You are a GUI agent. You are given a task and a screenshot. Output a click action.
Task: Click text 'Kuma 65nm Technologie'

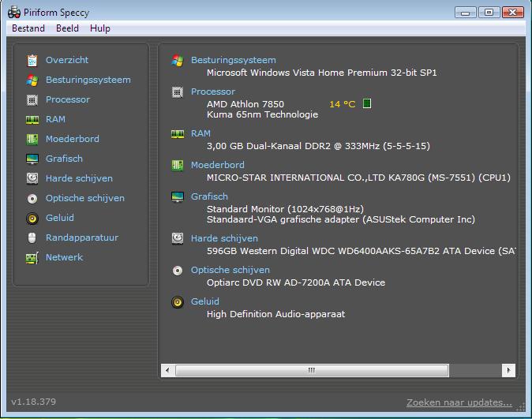262,114
